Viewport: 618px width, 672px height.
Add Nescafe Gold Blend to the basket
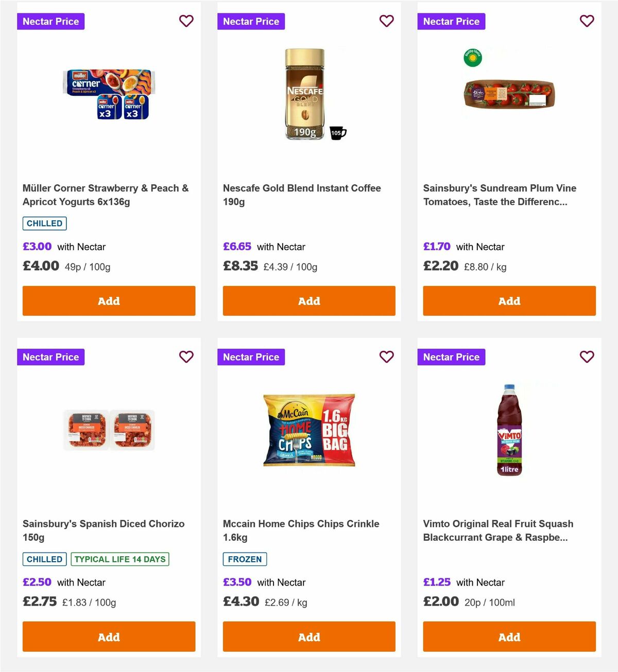pos(308,301)
